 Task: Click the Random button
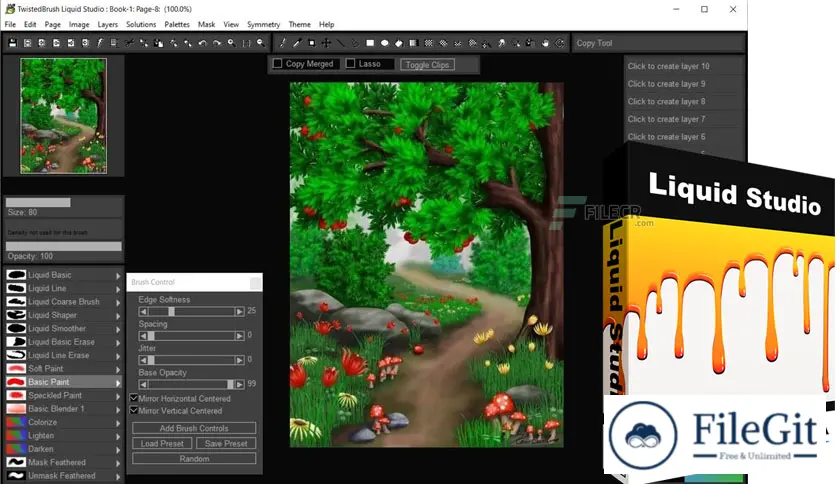(194, 458)
